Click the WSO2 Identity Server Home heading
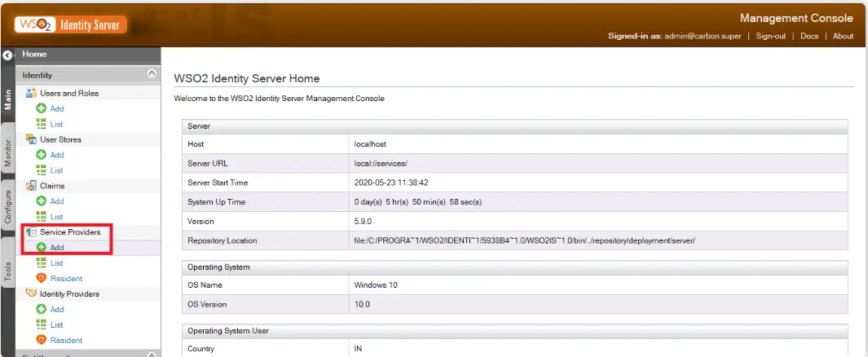This screenshot has height=357, width=868. point(246,78)
